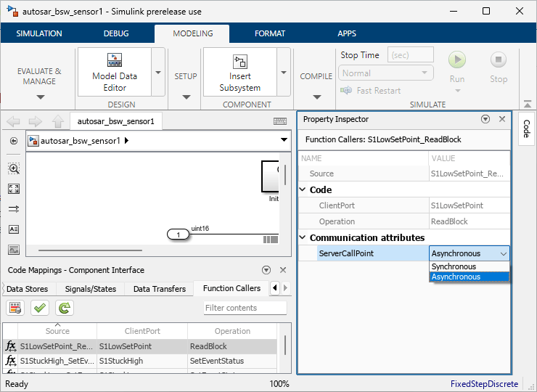Image resolution: width=537 pixels, height=392 pixels.
Task: Open the AUTOSAR dictionary icon button
Action: coord(15,308)
